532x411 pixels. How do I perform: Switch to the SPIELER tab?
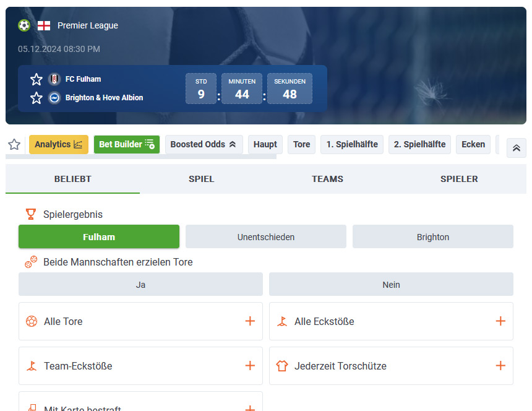click(x=459, y=179)
